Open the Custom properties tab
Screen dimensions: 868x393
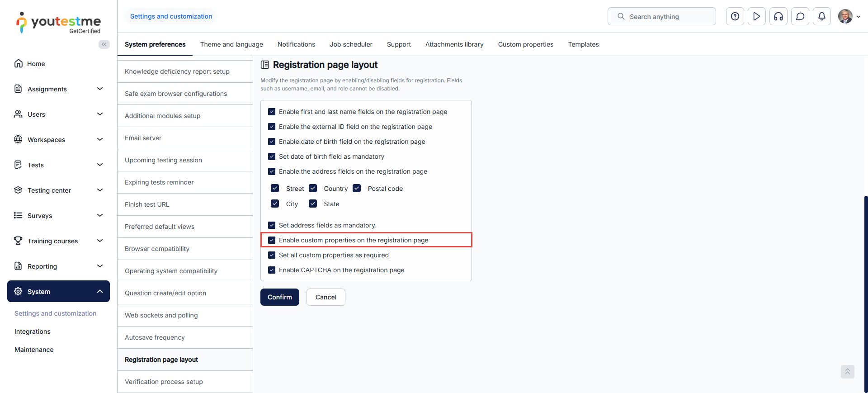pos(526,44)
